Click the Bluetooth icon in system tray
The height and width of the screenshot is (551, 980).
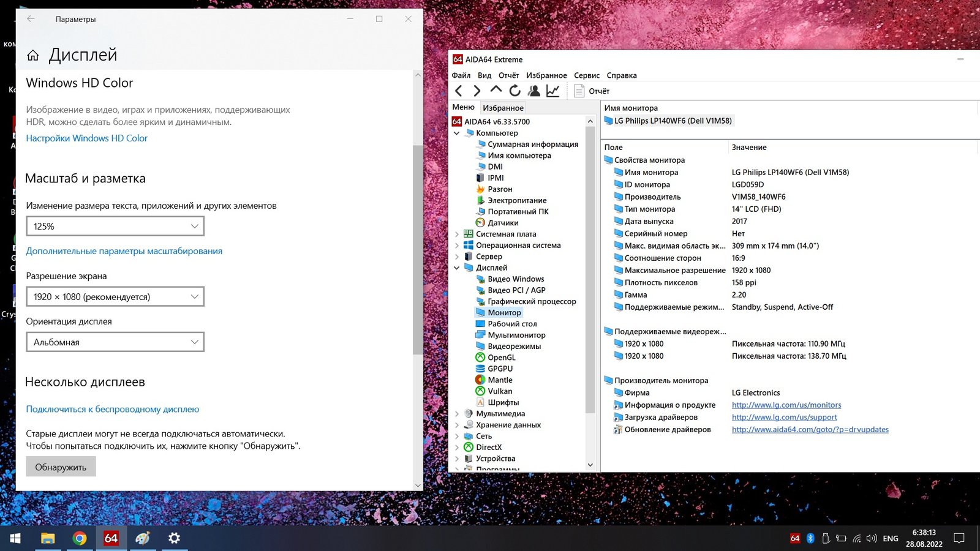(x=810, y=538)
